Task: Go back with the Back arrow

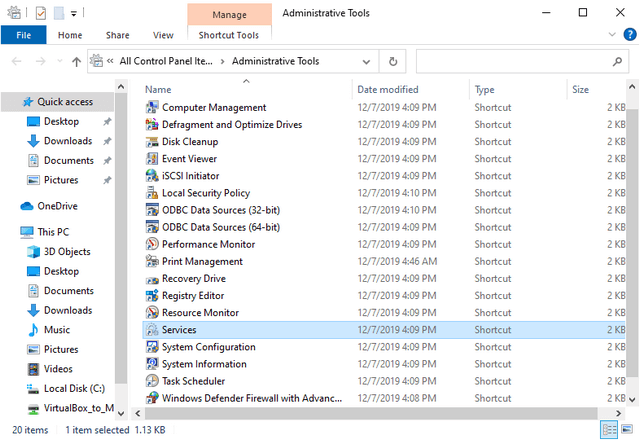Action: tap(17, 62)
